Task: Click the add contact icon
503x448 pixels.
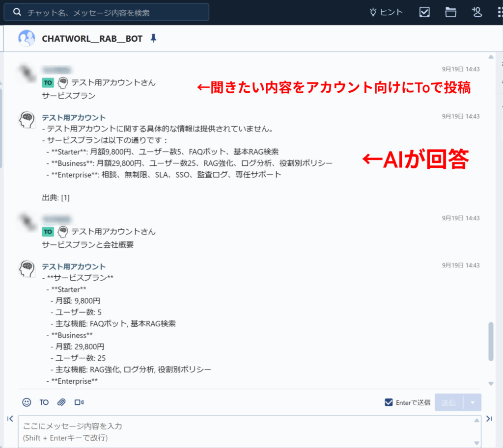Action: tap(476, 12)
